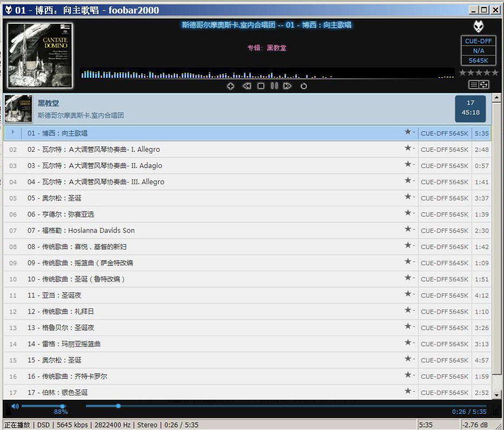Image resolution: width=504 pixels, height=430 pixels.
Task: Select track 12 礼拜日
Action: pos(247,312)
